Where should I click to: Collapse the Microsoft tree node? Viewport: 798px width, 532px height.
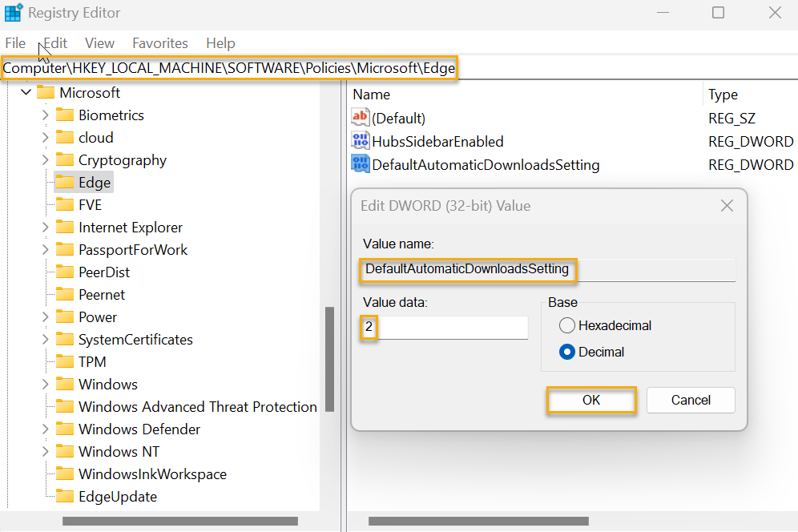pyautogui.click(x=26, y=92)
